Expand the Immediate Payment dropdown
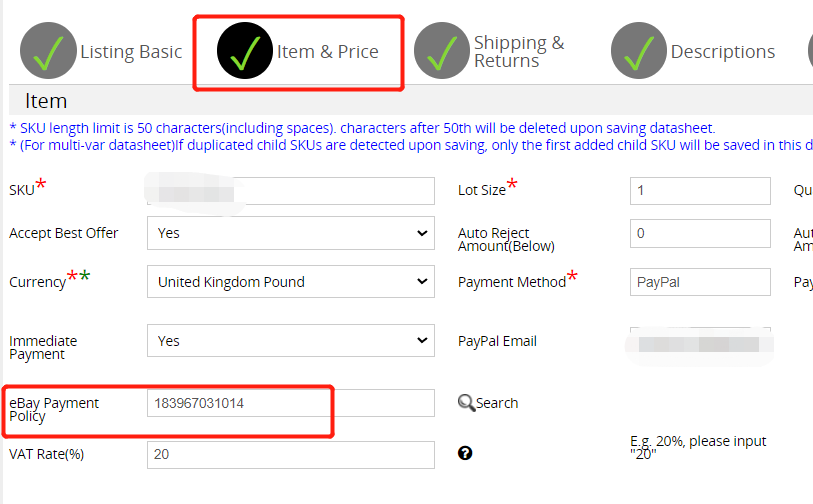The height and width of the screenshot is (504, 813). pos(291,341)
